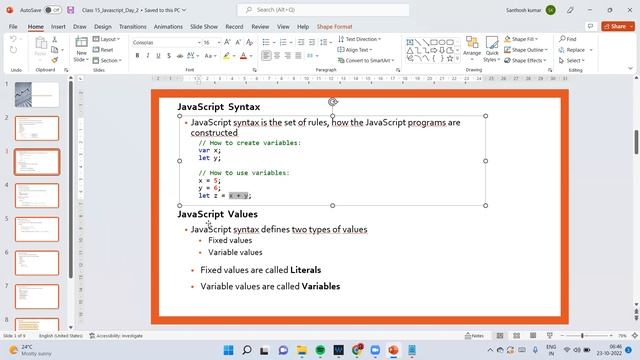The width and height of the screenshot is (640, 360).
Task: Open the Select dropdown in Editing
Action: tap(571, 60)
